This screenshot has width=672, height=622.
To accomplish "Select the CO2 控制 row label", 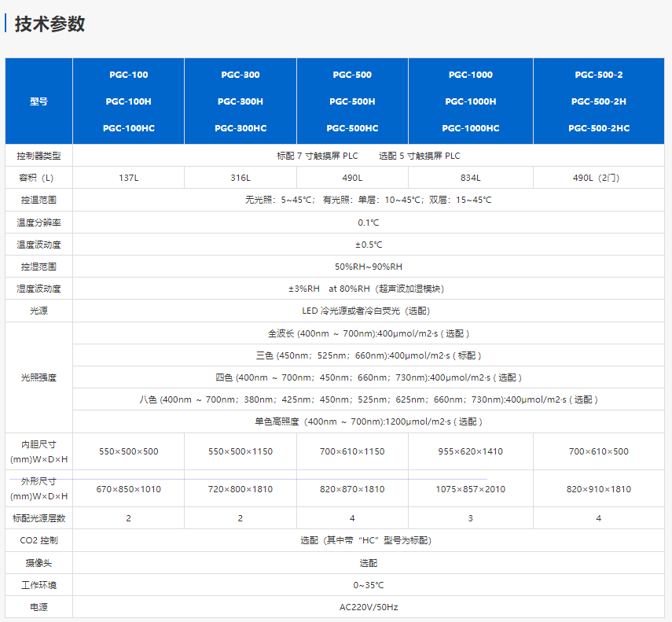I will (x=39, y=540).
